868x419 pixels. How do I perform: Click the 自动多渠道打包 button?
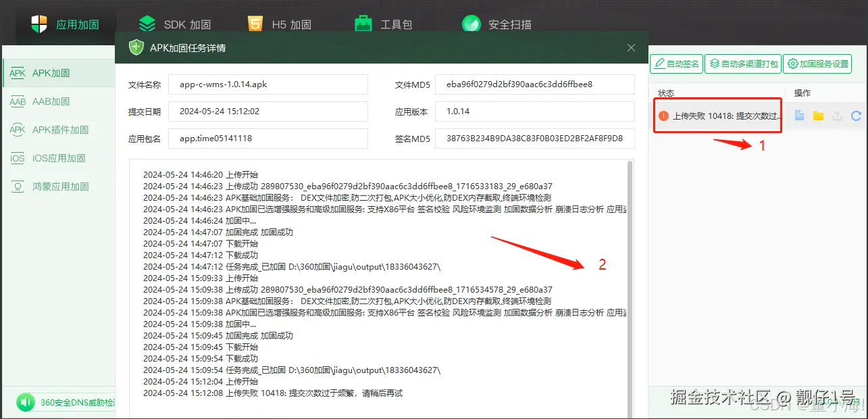743,64
